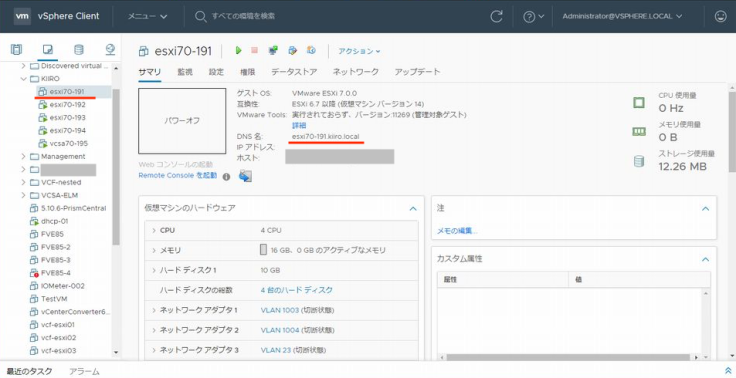736x378 pixels.
Task: Expand ハード ディスク 1 row
Action: [153, 270]
